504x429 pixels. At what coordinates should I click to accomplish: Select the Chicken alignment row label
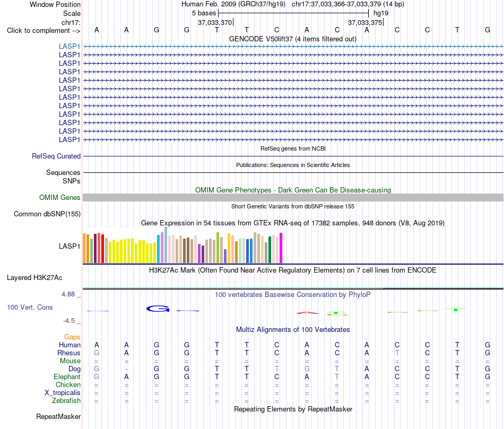(68, 384)
